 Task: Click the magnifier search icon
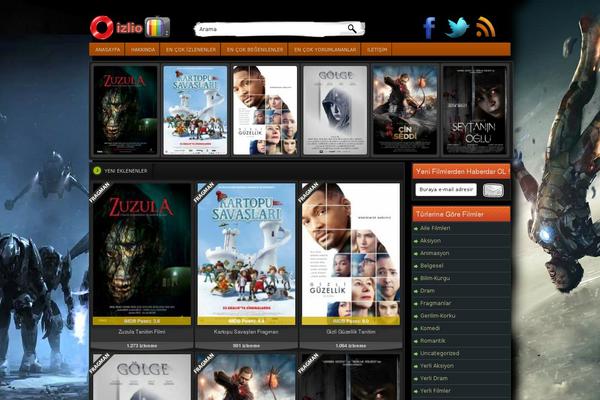[x=352, y=29]
